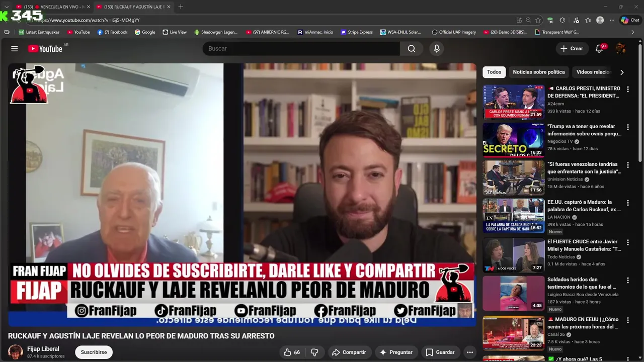Open Facebook bookmark
This screenshot has height=362, width=644.
tap(112, 32)
